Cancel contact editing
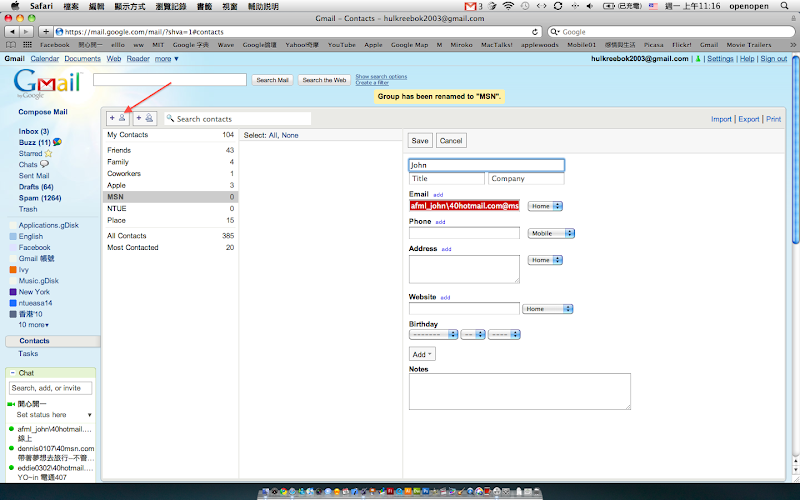The height and width of the screenshot is (500, 800). pyautogui.click(x=451, y=141)
